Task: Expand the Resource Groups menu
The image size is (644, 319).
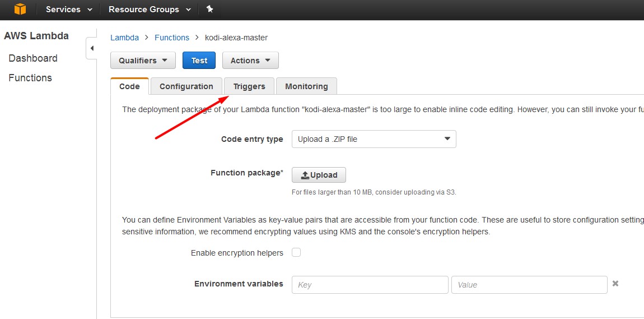Action: pos(150,10)
